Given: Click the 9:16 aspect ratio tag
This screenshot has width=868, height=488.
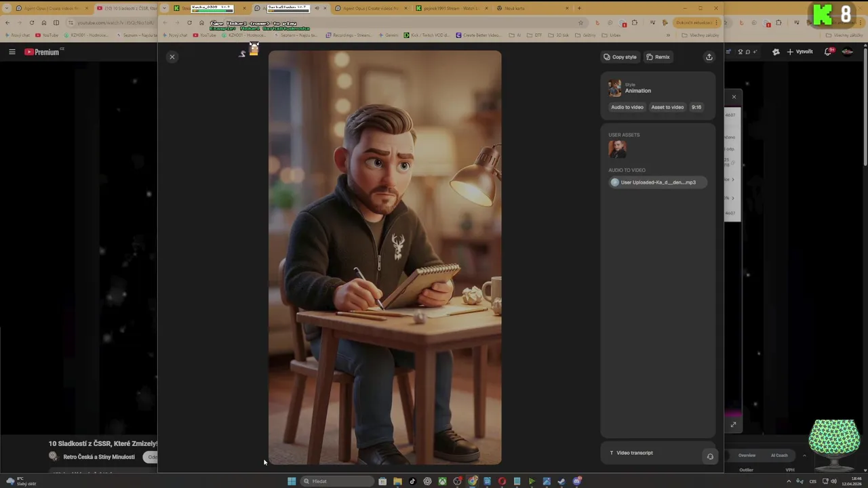Looking at the screenshot, I should [x=696, y=107].
